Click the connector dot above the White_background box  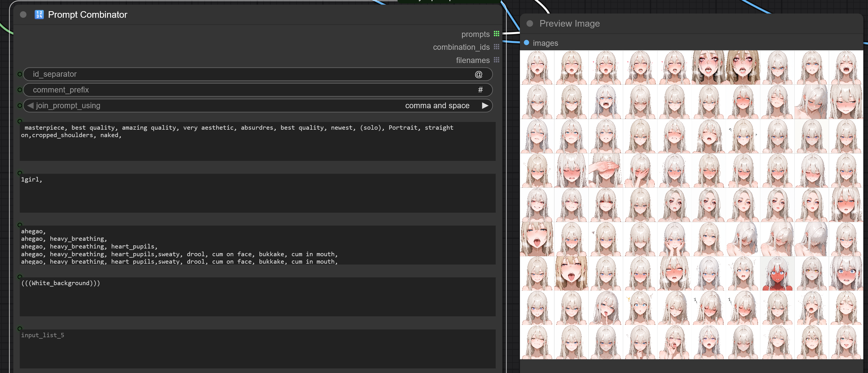coord(20,277)
